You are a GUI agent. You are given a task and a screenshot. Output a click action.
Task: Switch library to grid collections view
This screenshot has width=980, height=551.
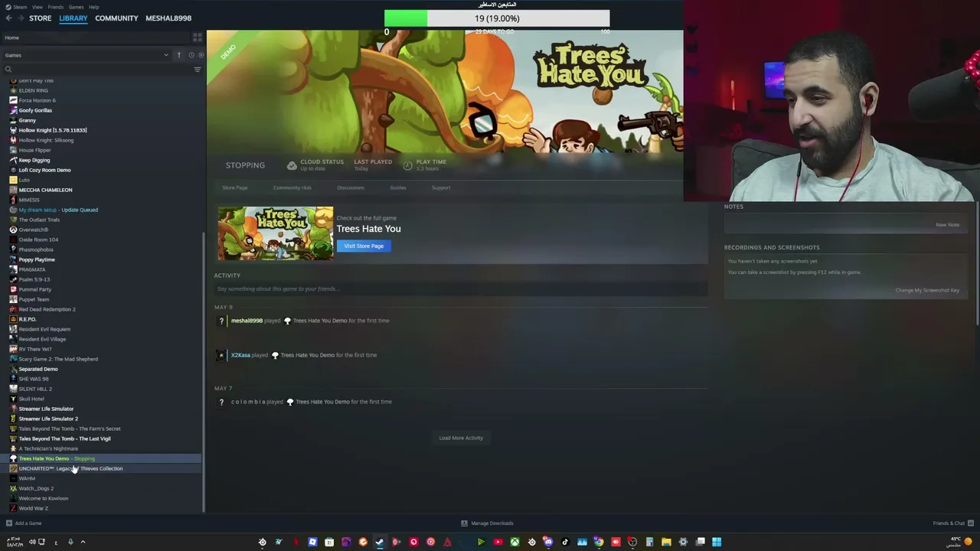point(198,37)
